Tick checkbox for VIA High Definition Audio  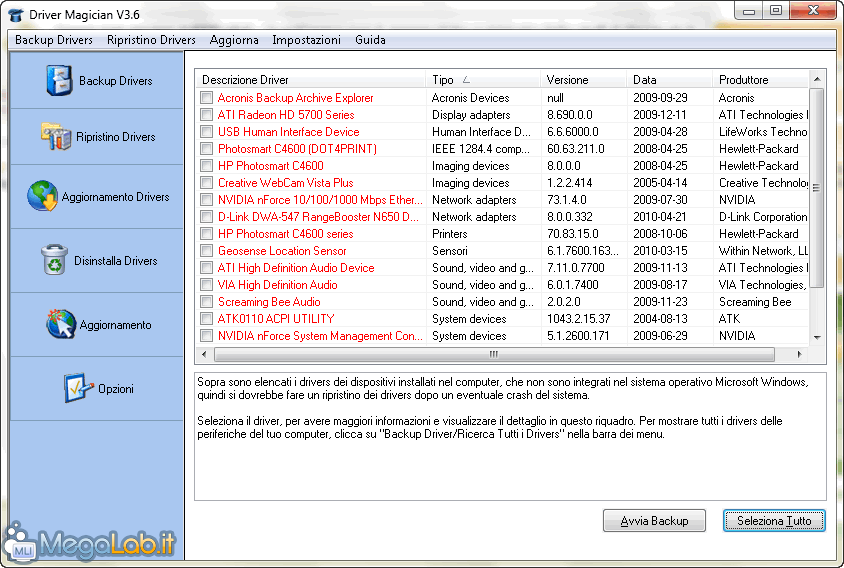coord(206,285)
